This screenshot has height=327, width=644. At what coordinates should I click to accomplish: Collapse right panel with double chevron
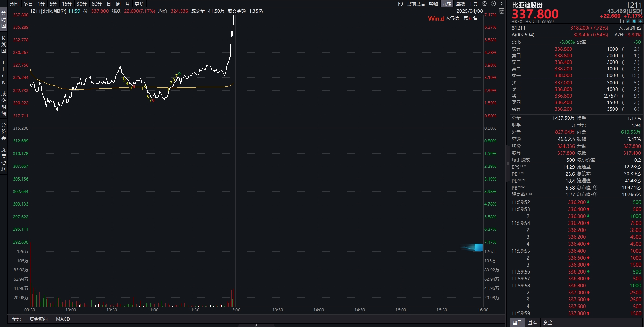coord(508,163)
